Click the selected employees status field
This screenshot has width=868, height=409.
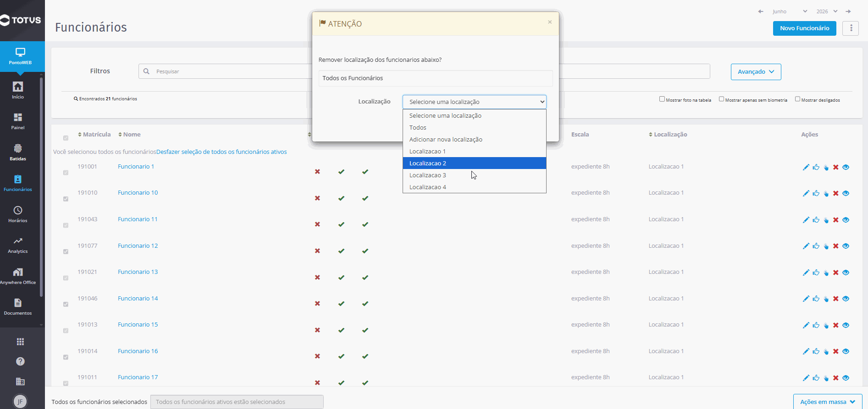(237, 402)
